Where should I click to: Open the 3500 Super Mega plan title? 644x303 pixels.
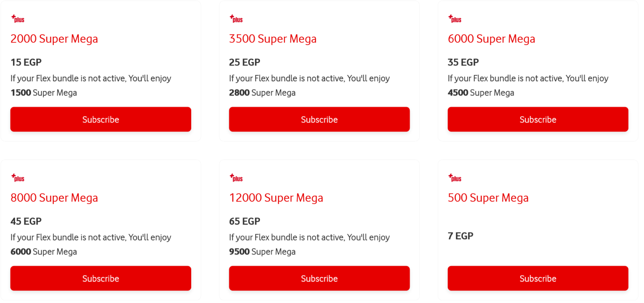click(x=273, y=39)
